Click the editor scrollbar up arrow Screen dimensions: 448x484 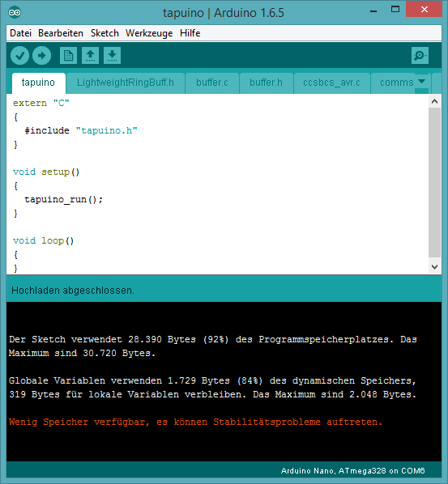435,101
